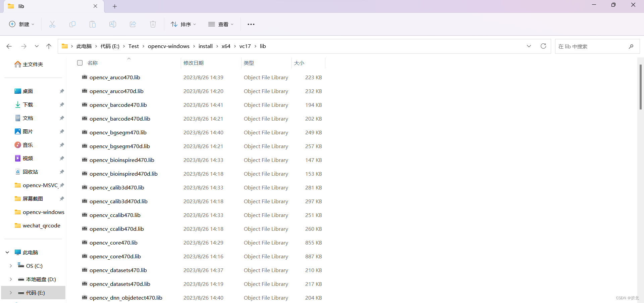Open opencv-MSVC folder in sidebar

(x=36, y=185)
